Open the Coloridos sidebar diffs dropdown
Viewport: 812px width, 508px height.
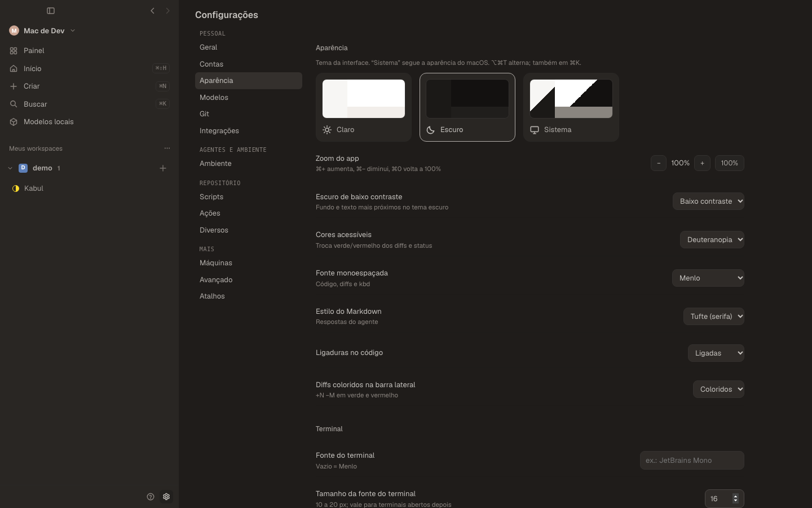[718, 389]
